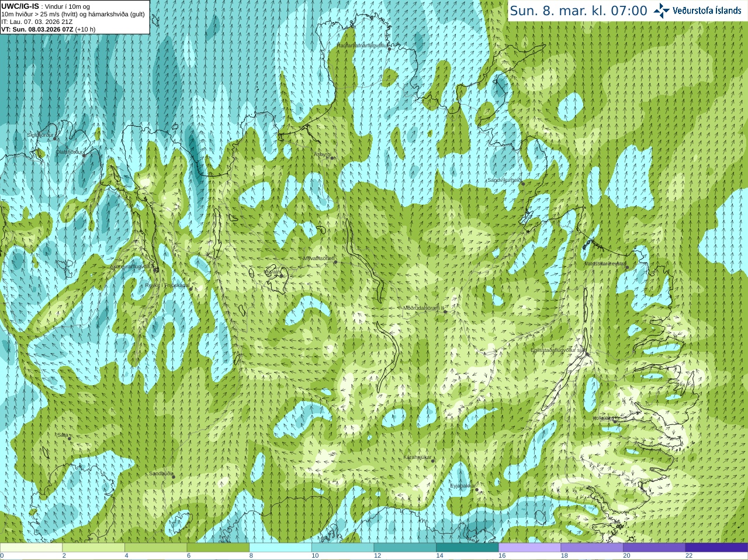Click the Kollaleira station label
The image size is (748, 560).
tap(604, 418)
